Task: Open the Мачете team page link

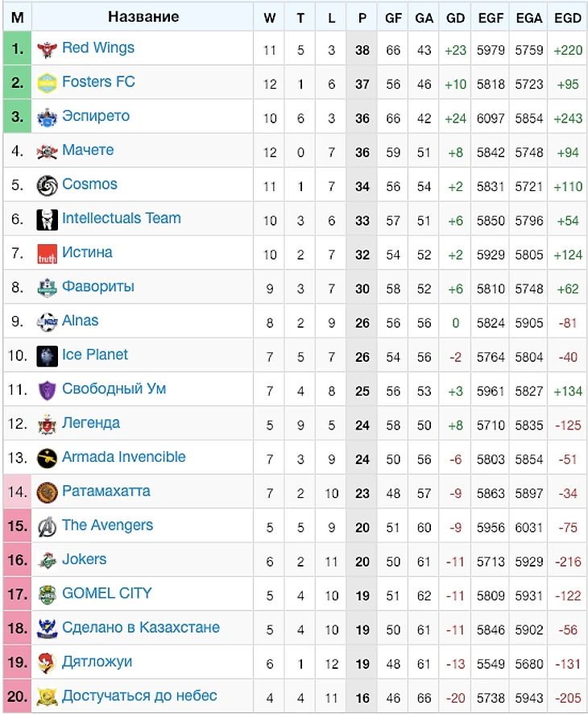Action: pyautogui.click(x=88, y=150)
